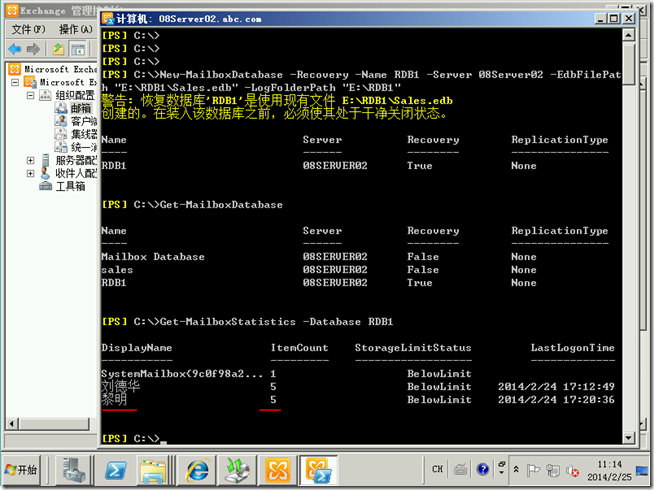The width and height of the screenshot is (654, 490).
Task: Click the clock showing 11:14
Action: (609, 470)
